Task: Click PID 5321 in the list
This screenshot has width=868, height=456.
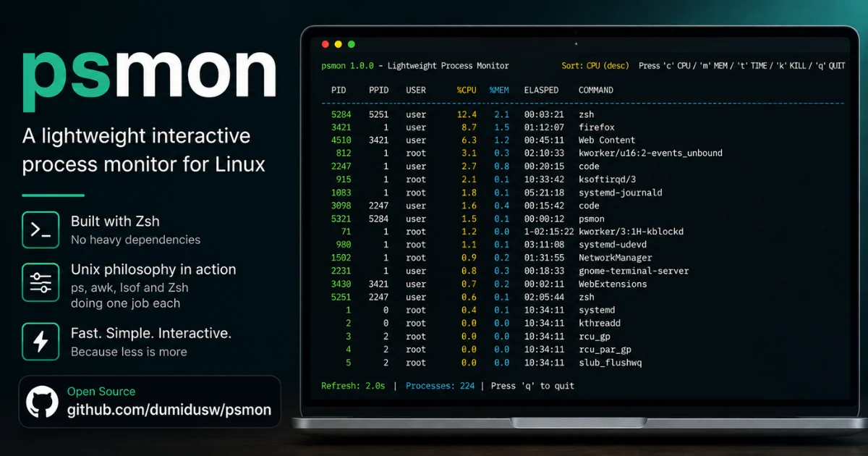Action: coord(341,219)
